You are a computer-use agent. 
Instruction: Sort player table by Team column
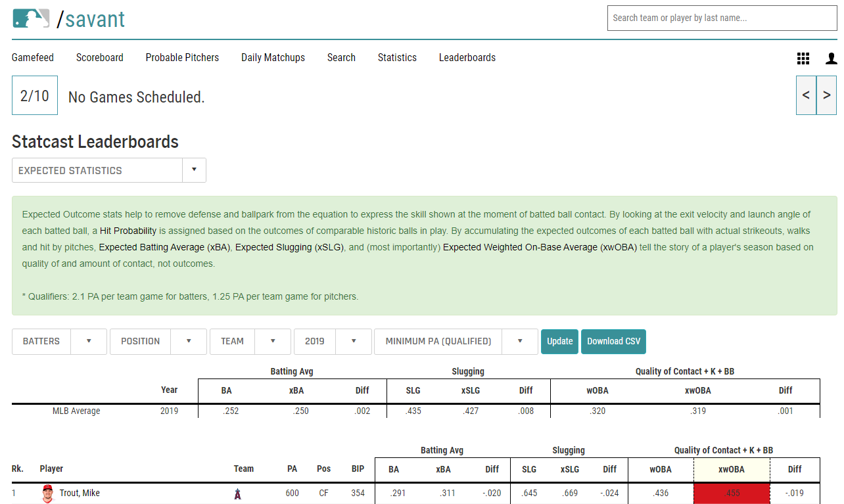coord(243,469)
